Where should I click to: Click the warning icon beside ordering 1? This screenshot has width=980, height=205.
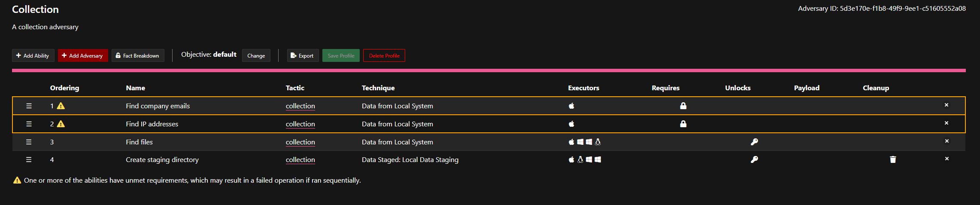coord(61,106)
